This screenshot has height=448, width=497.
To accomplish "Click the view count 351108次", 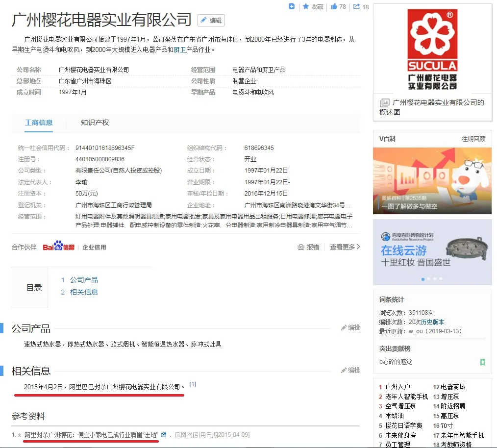I will click(x=421, y=313).
